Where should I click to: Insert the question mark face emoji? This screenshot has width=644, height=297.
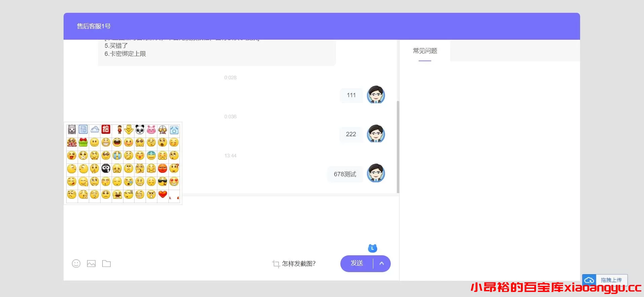(x=174, y=168)
